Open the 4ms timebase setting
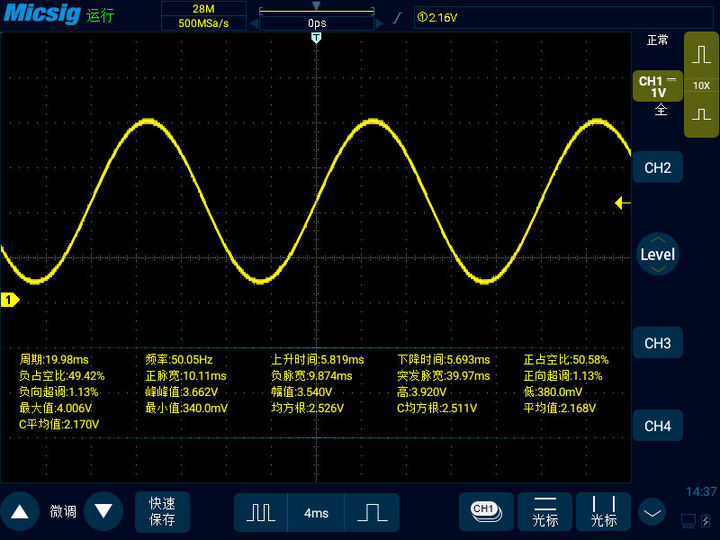The image size is (720, 540). (x=316, y=512)
